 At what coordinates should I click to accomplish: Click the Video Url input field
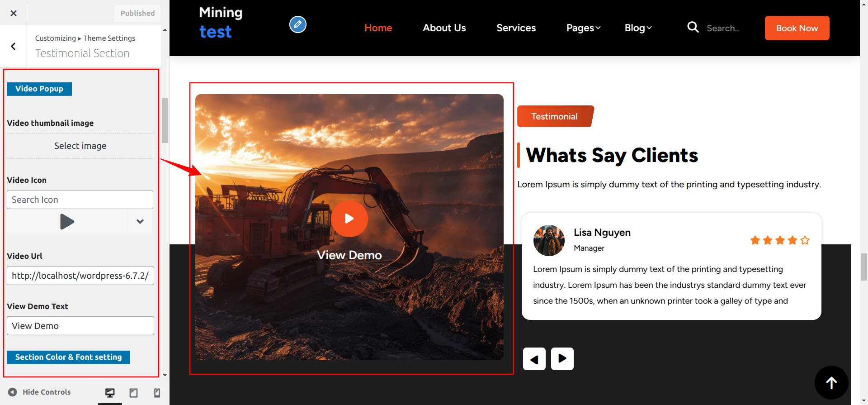pos(80,276)
